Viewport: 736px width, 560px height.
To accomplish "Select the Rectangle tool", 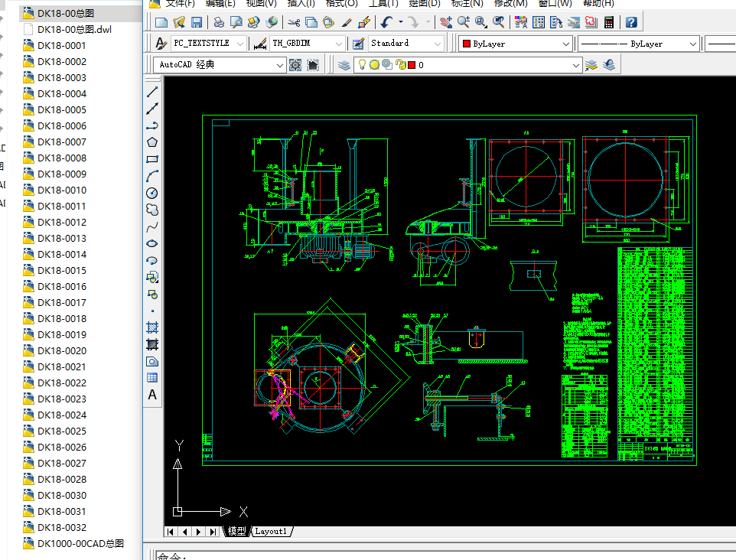I will tap(152, 159).
